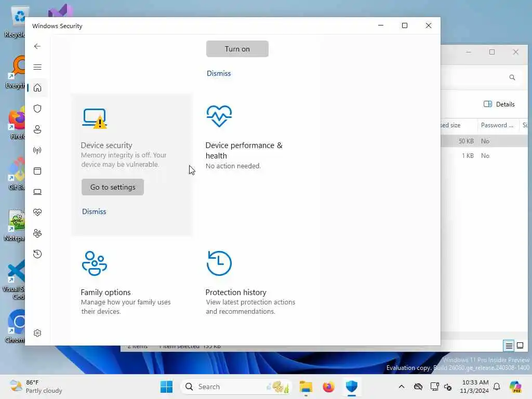Click the Device performance & health heart icon
The height and width of the screenshot is (399, 532).
pos(219,116)
